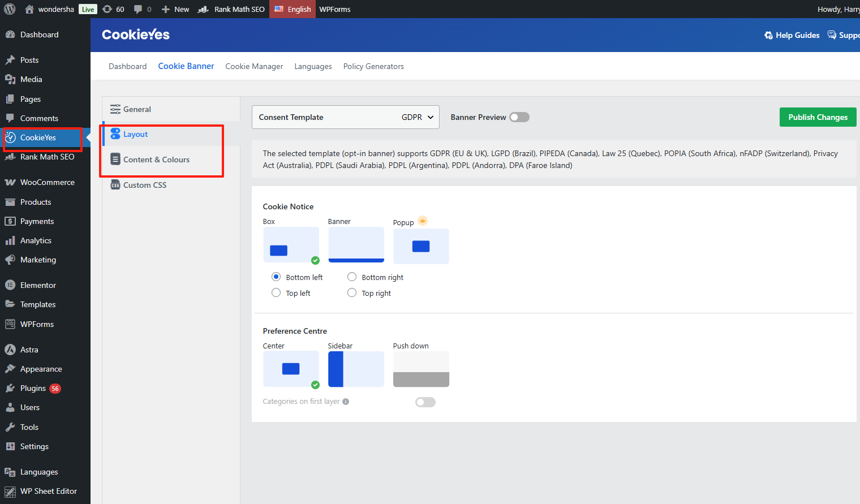The height and width of the screenshot is (504, 860).
Task: Click the Help Guides icon in header
Action: pyautogui.click(x=768, y=35)
